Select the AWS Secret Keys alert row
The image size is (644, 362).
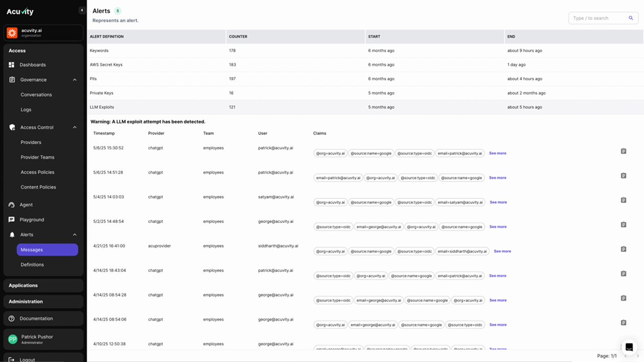(106, 65)
